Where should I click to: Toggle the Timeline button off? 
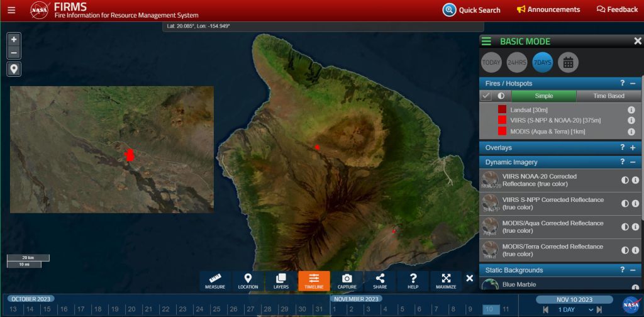(x=314, y=281)
